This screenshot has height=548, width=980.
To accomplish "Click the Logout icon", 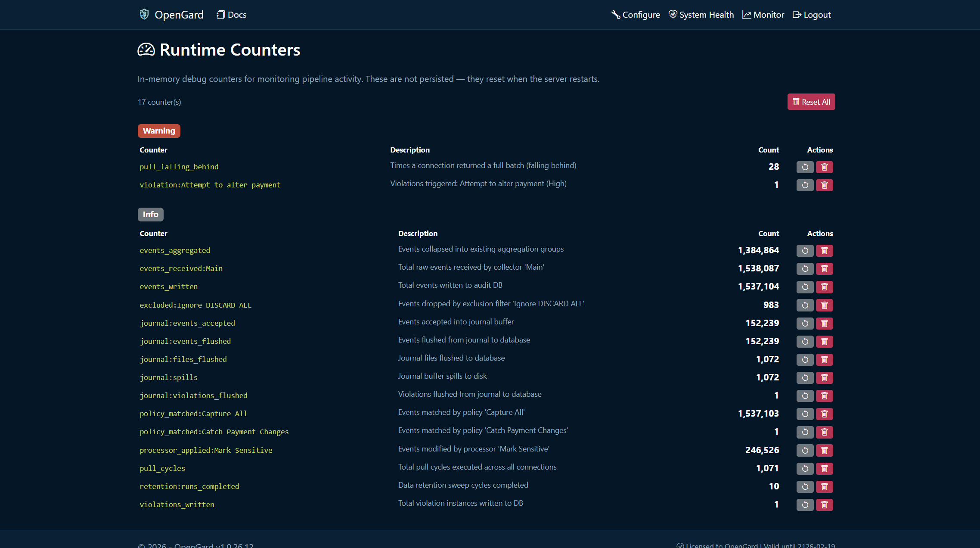I will (797, 14).
